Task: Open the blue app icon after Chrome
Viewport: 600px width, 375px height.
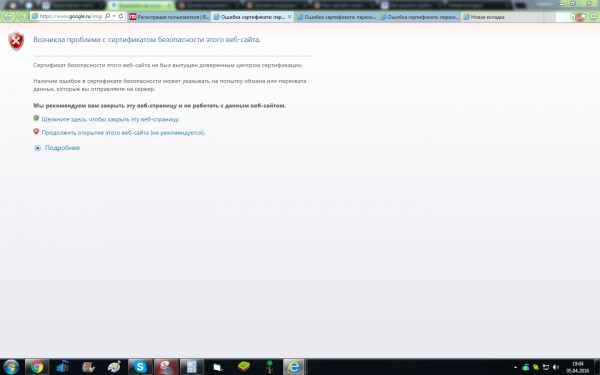Action: click(62, 367)
